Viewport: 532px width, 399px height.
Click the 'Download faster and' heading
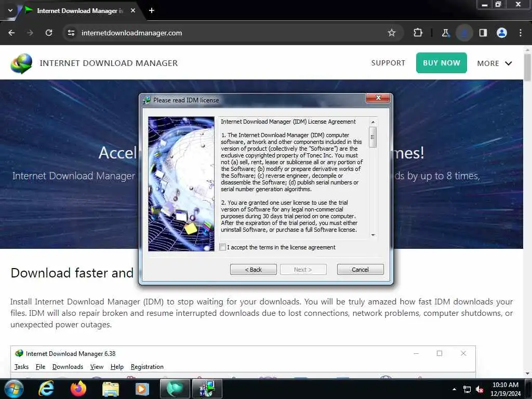pyautogui.click(x=72, y=273)
